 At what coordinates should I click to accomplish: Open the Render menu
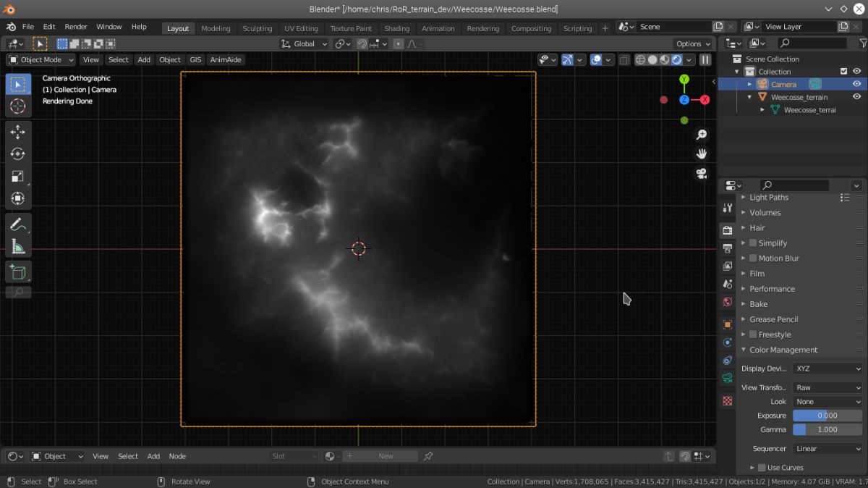(x=76, y=27)
